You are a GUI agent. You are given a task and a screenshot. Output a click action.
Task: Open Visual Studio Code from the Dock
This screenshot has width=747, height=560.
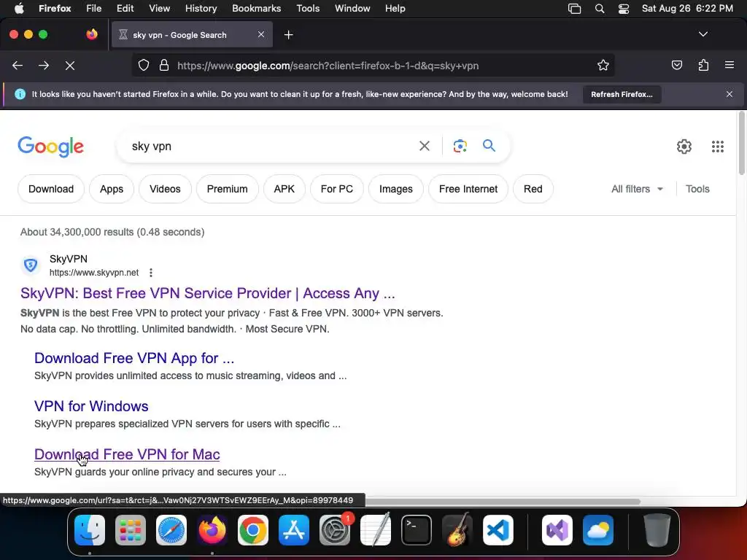(x=498, y=530)
